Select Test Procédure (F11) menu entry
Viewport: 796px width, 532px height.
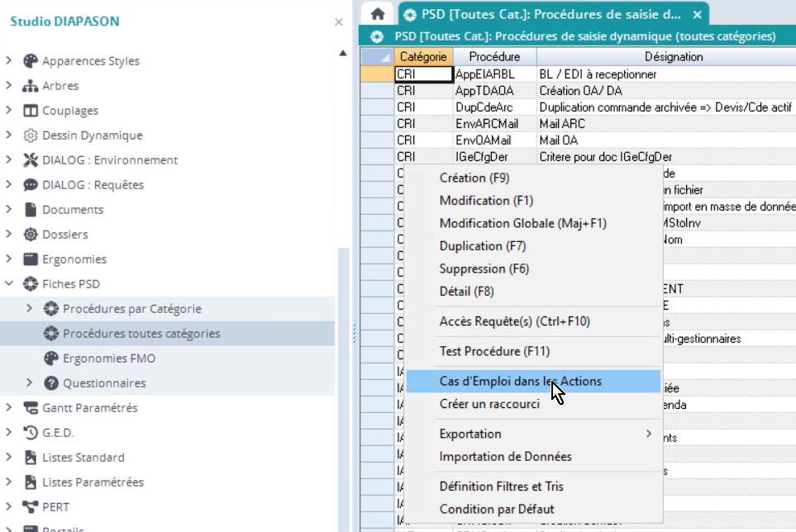[x=494, y=351]
